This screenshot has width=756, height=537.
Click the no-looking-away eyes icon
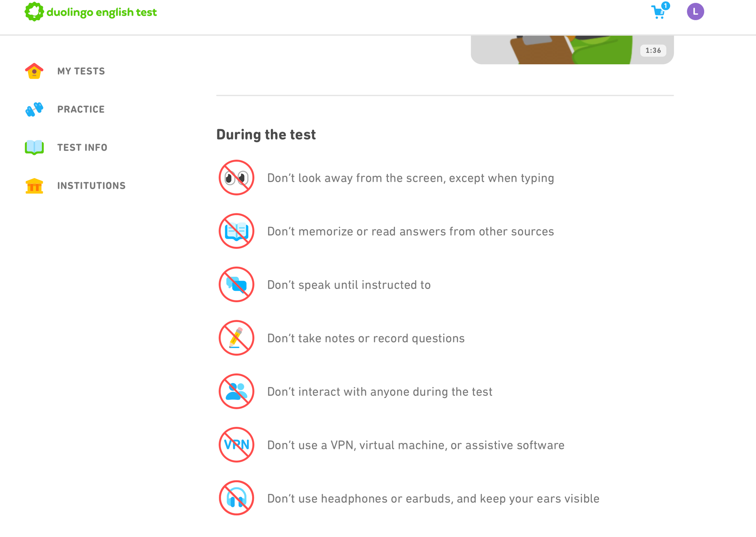pos(236,178)
